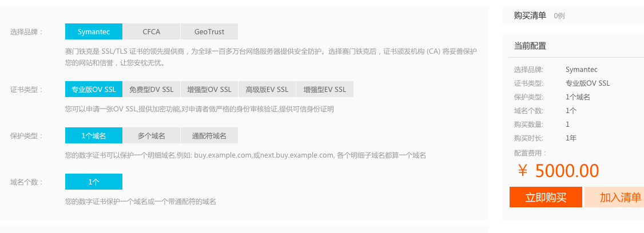Choose CFCA as the certificate brand
The image size is (644, 233).
(x=152, y=31)
